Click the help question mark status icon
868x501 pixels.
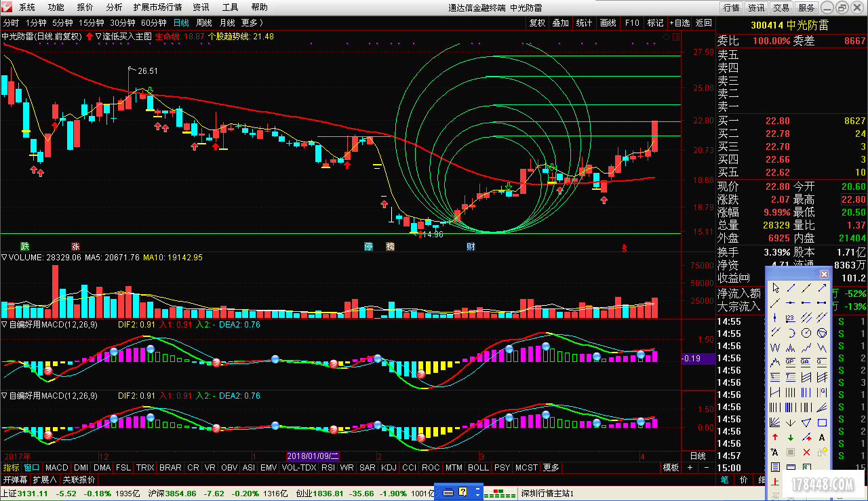pyautogui.click(x=463, y=492)
